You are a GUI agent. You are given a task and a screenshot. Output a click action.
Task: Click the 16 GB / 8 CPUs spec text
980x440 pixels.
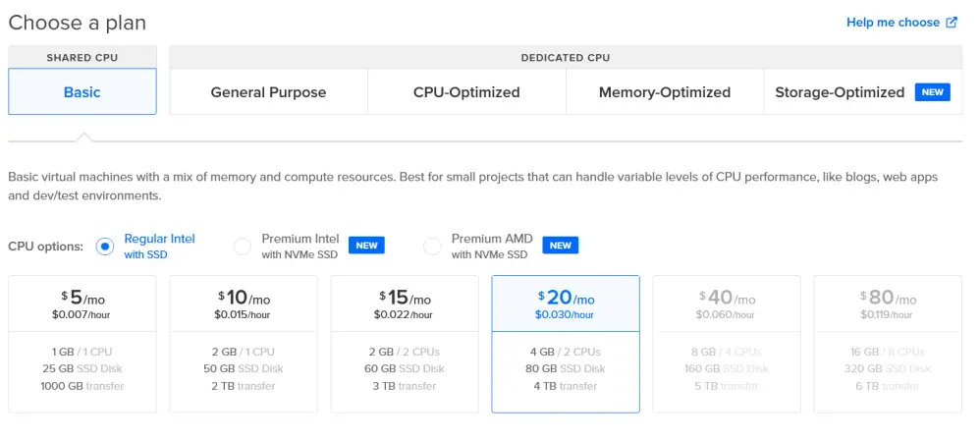point(888,352)
